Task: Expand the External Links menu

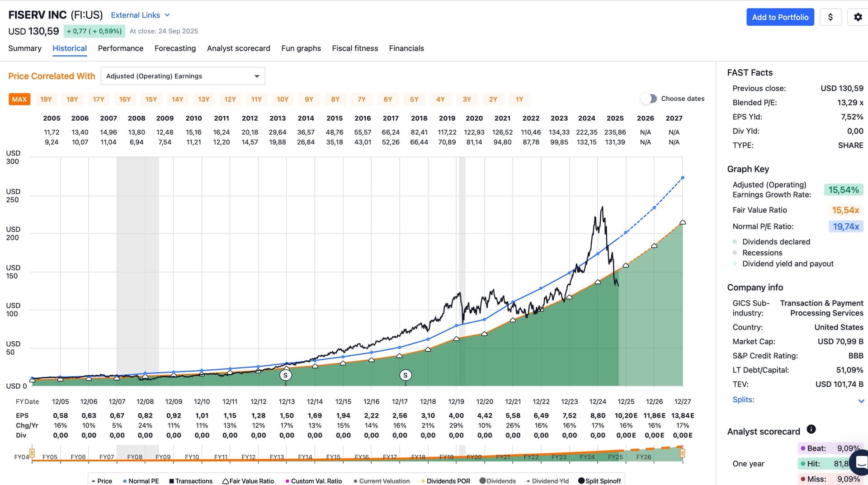Action: (x=140, y=15)
